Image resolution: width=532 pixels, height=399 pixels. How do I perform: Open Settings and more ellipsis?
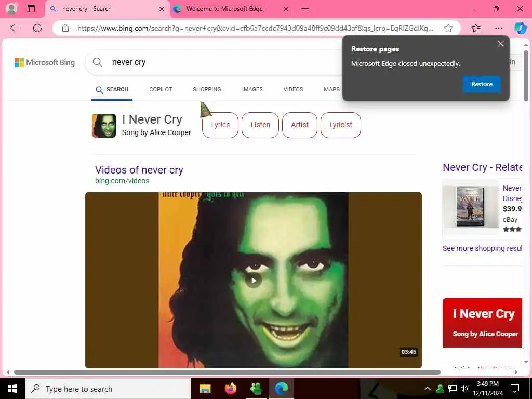tap(498, 28)
